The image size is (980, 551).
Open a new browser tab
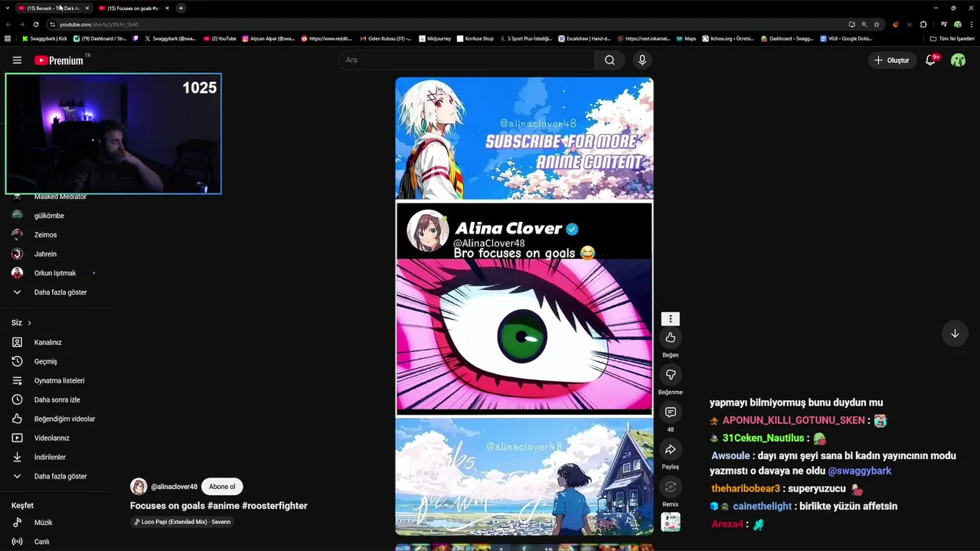tap(181, 8)
